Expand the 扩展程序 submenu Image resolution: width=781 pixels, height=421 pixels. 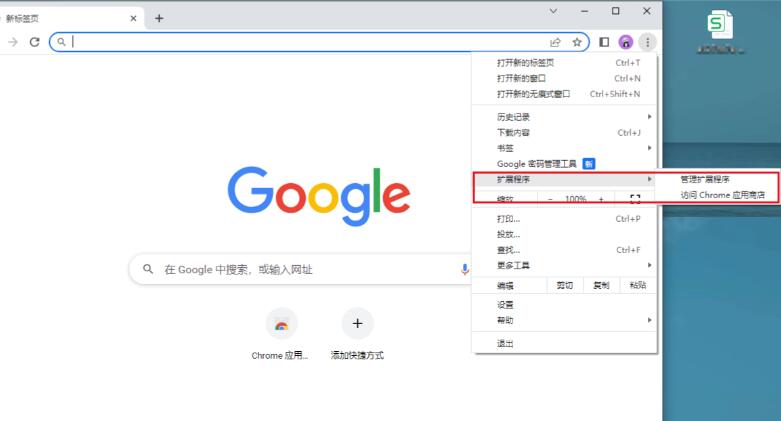(x=564, y=179)
